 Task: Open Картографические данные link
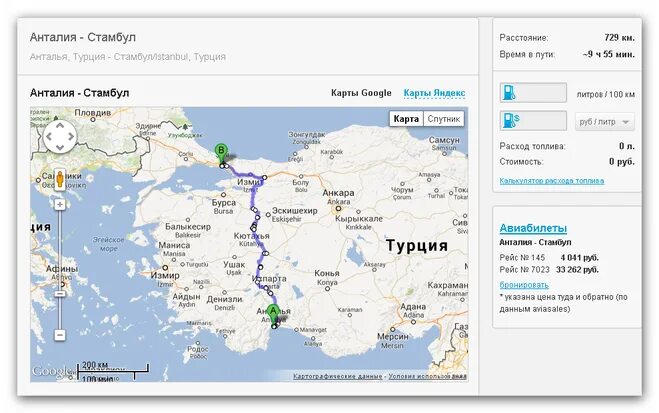[x=337, y=376]
